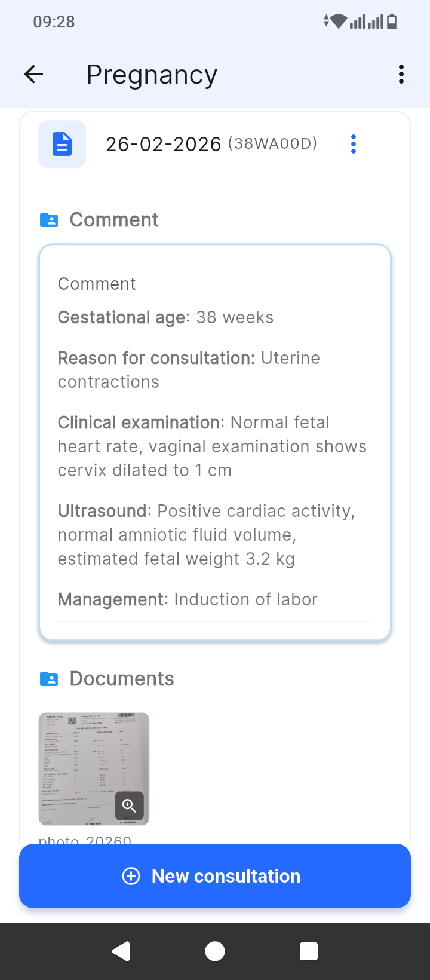Tap the photo file name label

click(85, 840)
